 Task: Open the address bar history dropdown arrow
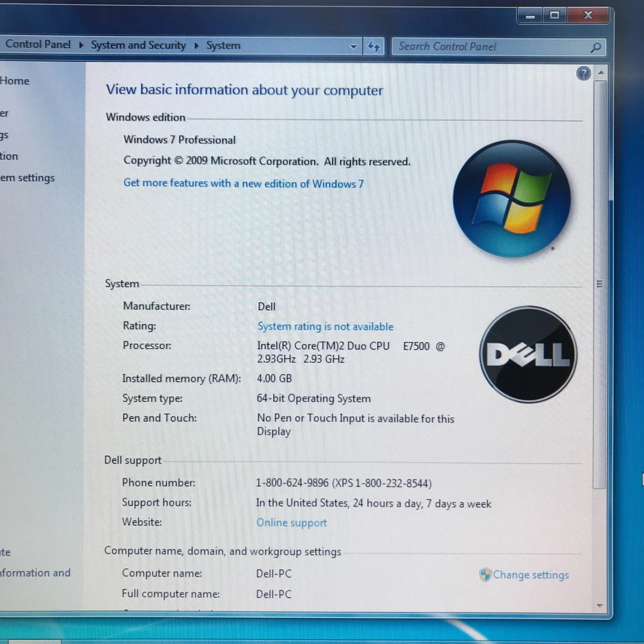click(x=354, y=46)
